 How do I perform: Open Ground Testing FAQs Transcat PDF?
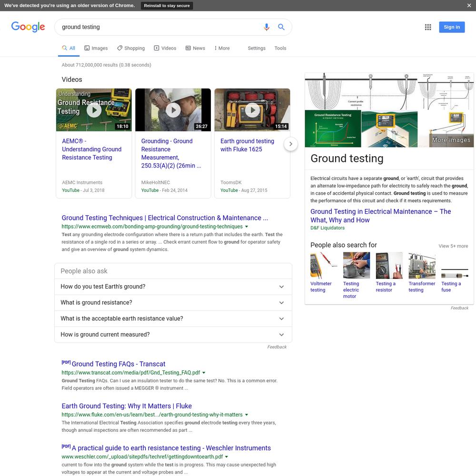pos(119,364)
